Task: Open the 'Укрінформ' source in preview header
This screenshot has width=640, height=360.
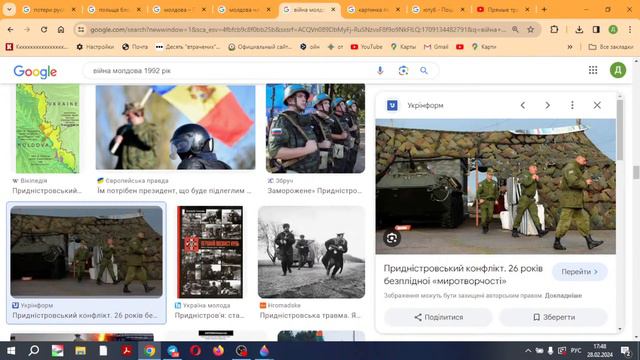Action: 416,105
